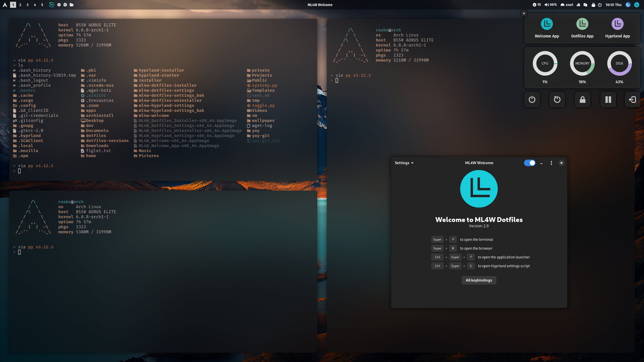Click the reboot icon in the sidebar

tap(557, 100)
